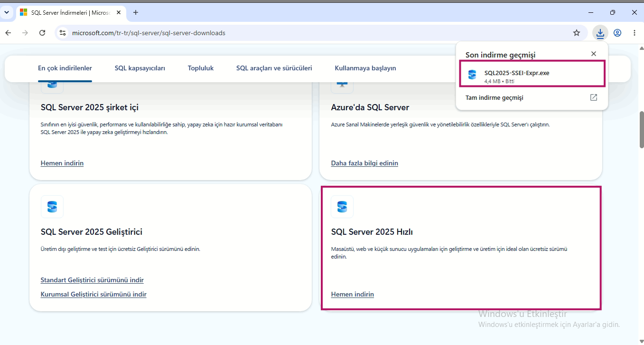View site information icon in address bar
The image size is (644, 345).
click(63, 33)
